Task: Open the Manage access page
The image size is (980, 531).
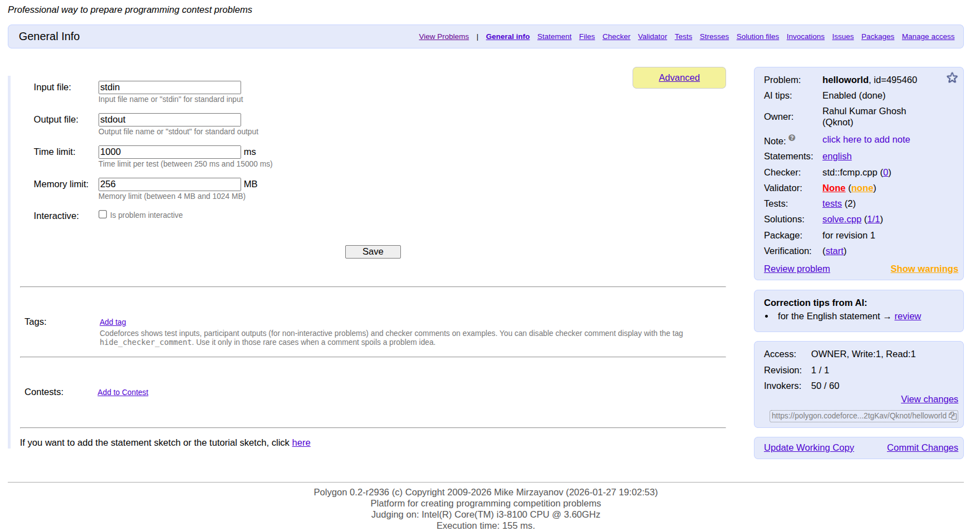Action: click(x=928, y=37)
